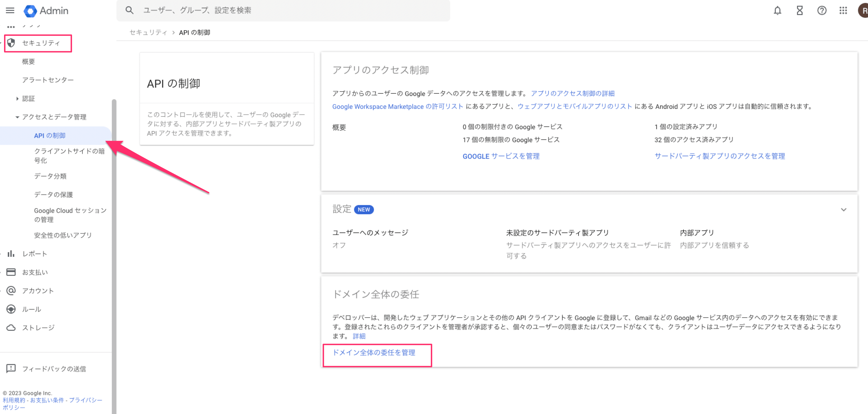Click ドメイン全体の委任を管理 link
Screen dimensions: 868x414
click(x=374, y=352)
